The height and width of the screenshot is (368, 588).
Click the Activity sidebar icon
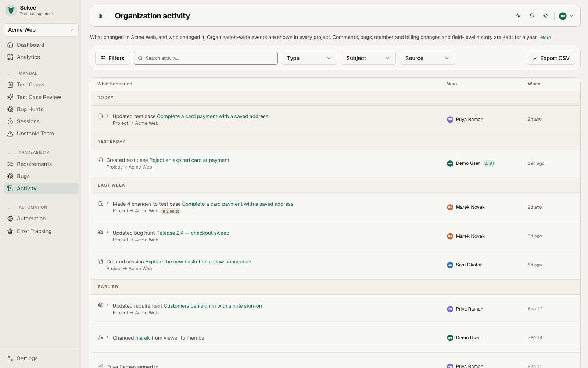(x=10, y=188)
